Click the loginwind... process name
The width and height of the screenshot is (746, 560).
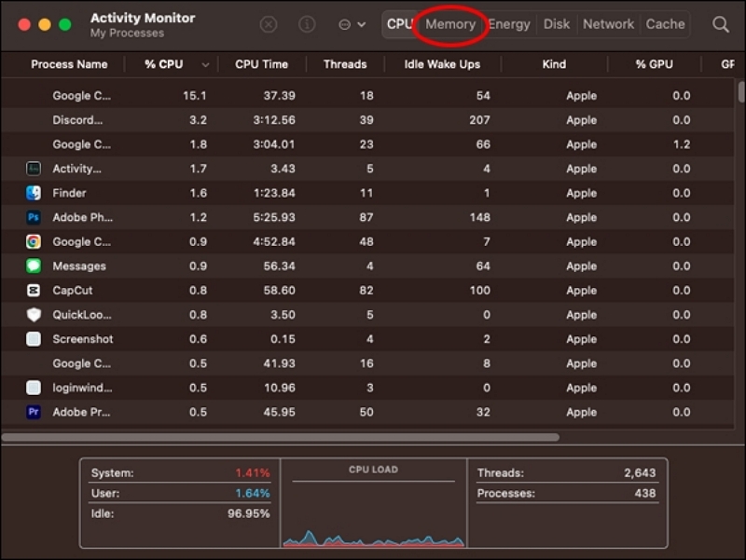pyautogui.click(x=82, y=388)
